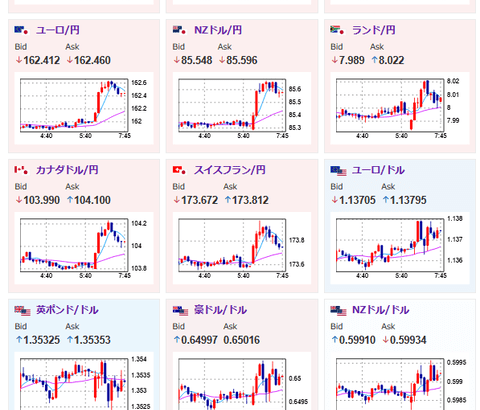
Task: Open the NZドル/円 pair link
Action: coord(218,30)
